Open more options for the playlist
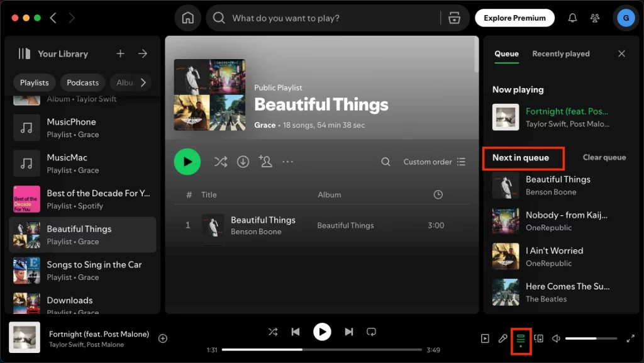The image size is (644, 363). (x=287, y=162)
